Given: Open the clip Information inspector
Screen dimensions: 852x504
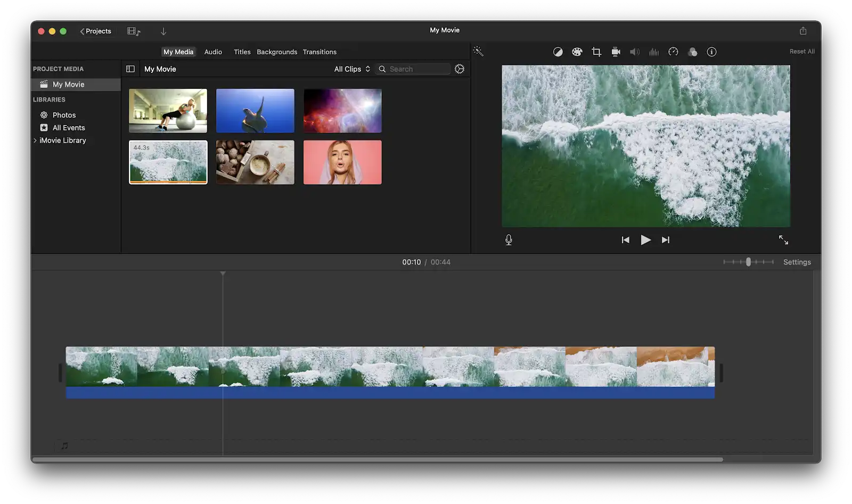Looking at the screenshot, I should coord(711,52).
